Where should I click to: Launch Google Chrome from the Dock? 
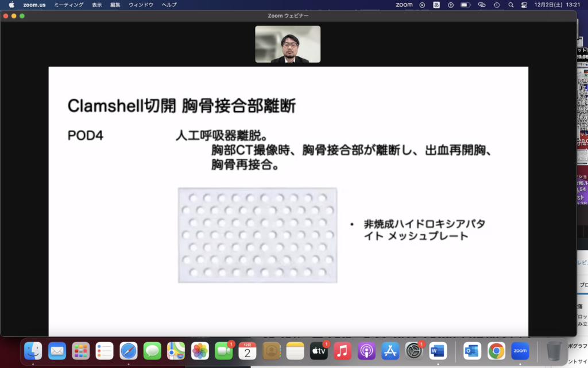(496, 350)
